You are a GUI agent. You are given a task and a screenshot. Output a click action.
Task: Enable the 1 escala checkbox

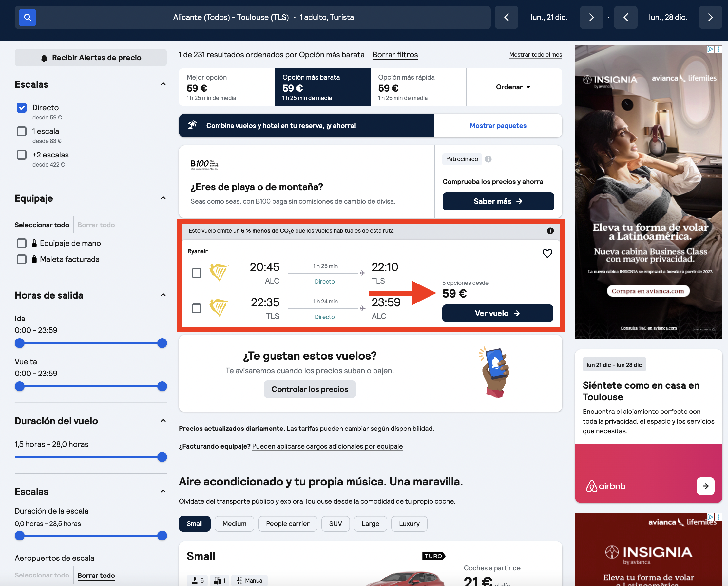point(22,131)
